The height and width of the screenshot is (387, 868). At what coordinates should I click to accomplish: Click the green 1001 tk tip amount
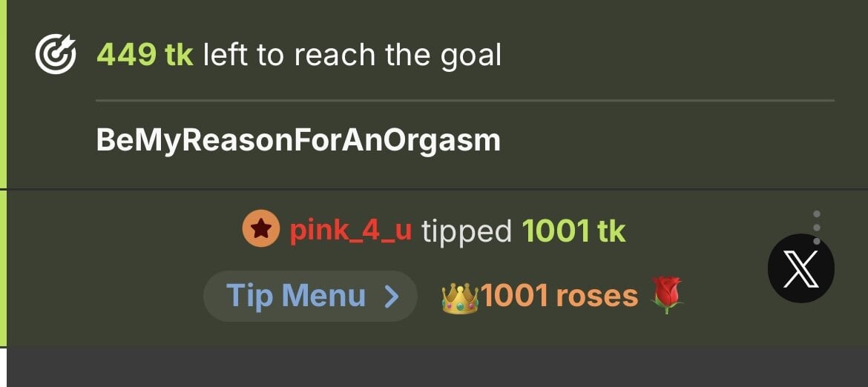(573, 231)
